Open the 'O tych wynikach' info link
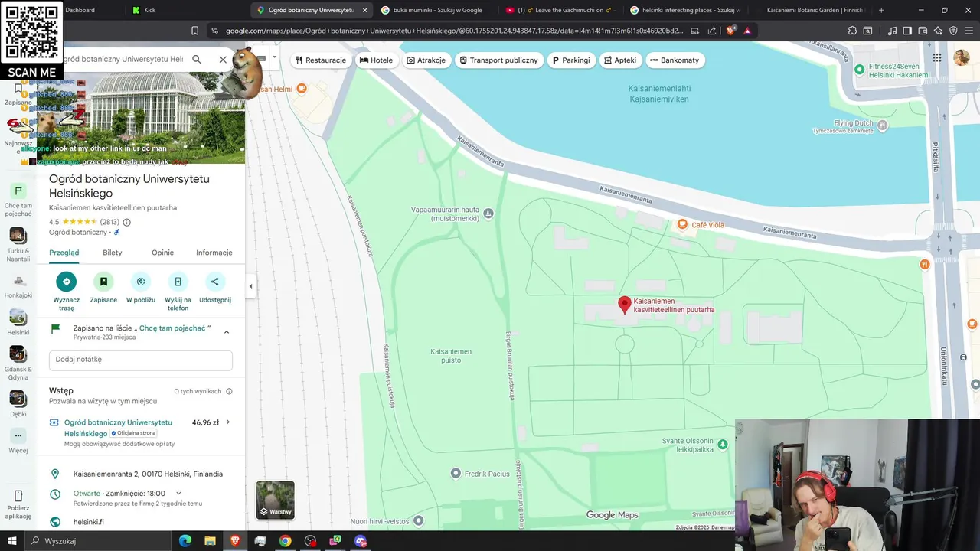 tap(203, 391)
